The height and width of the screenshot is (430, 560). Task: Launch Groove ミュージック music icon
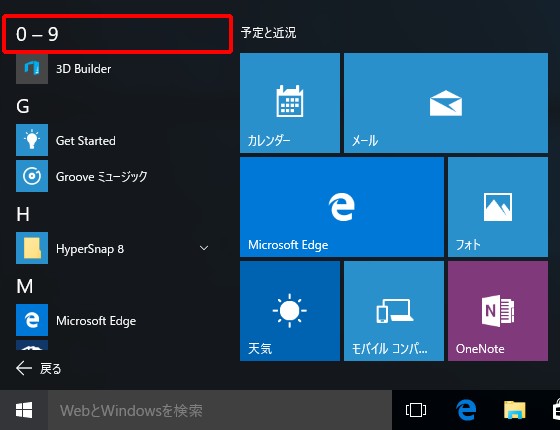[x=32, y=176]
